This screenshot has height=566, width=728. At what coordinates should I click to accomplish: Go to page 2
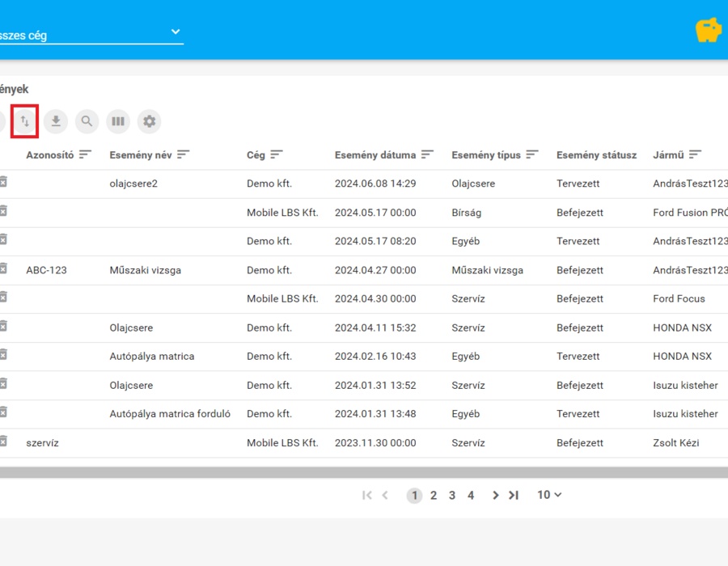(434, 496)
